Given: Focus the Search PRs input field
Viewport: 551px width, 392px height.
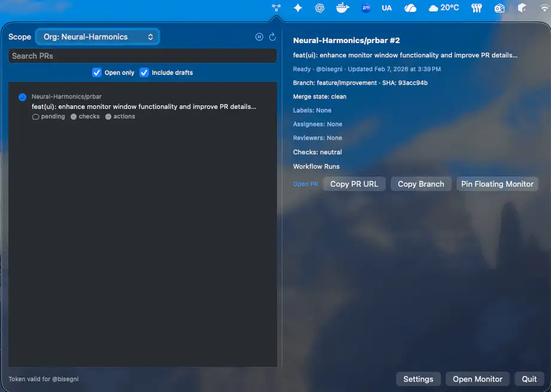Looking at the screenshot, I should click(142, 56).
